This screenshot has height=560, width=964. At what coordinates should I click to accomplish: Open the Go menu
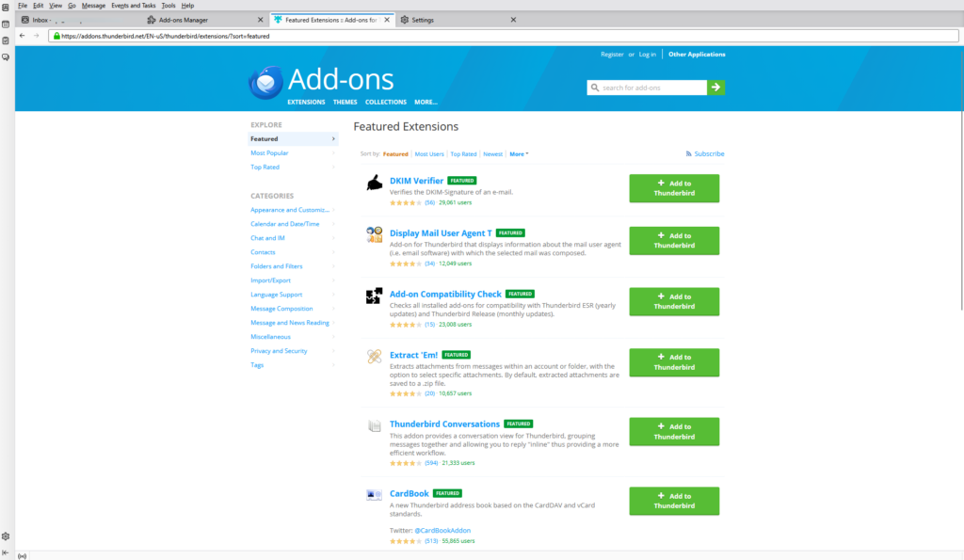pos(72,6)
